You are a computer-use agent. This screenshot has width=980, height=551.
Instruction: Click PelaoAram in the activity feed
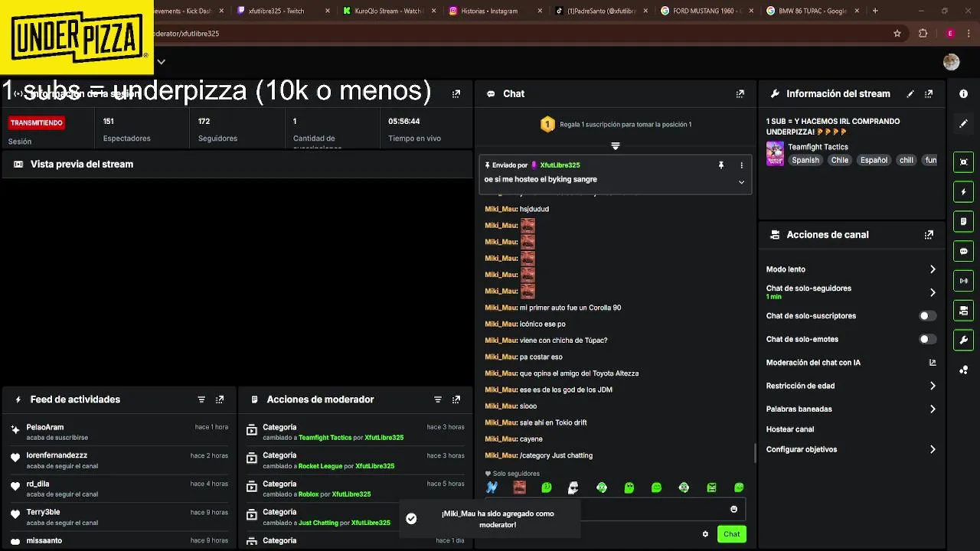point(45,427)
